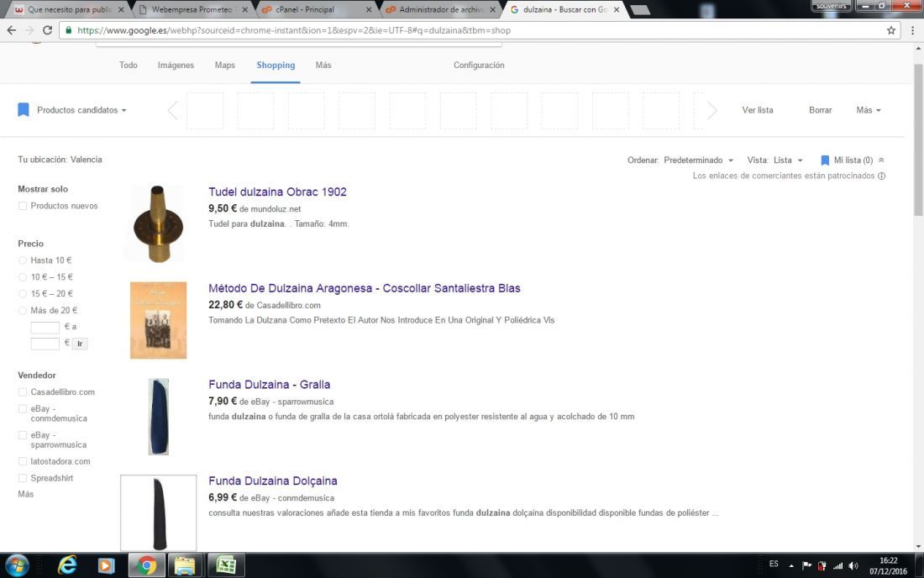Open the Vista Lista dropdown
The image size is (924, 578).
click(x=788, y=160)
